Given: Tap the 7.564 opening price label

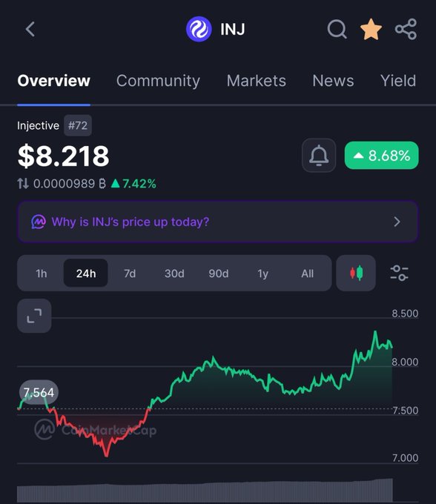Looking at the screenshot, I should tap(39, 392).
